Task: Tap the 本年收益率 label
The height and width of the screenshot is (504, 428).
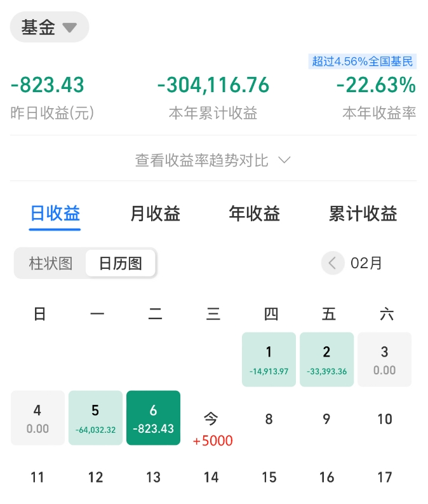Action: pyautogui.click(x=379, y=113)
